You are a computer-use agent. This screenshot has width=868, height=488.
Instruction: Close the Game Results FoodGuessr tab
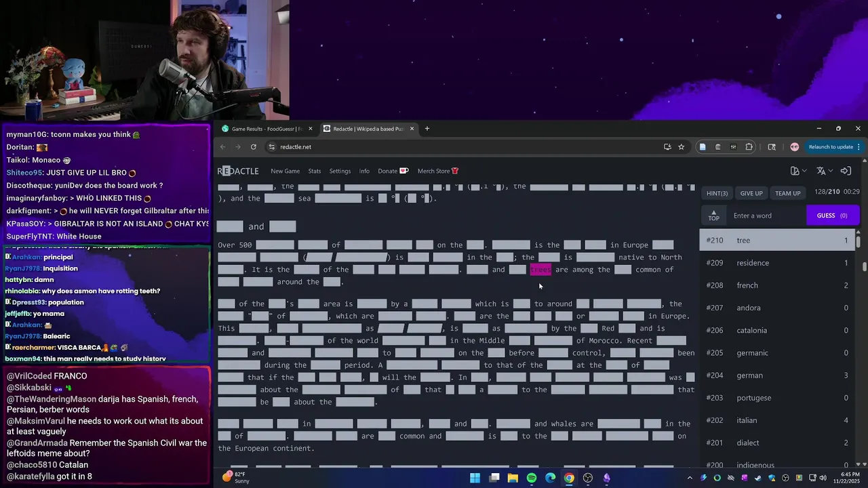tap(311, 129)
